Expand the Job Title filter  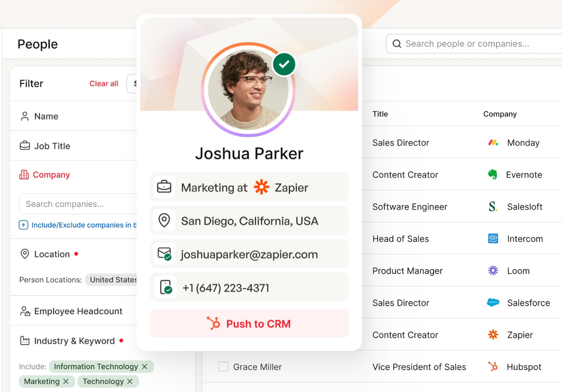tap(73, 146)
